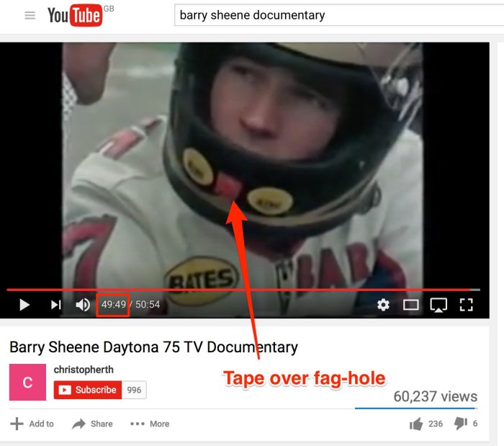Open the Share options
Screen dimensions: 504x446
point(92,424)
